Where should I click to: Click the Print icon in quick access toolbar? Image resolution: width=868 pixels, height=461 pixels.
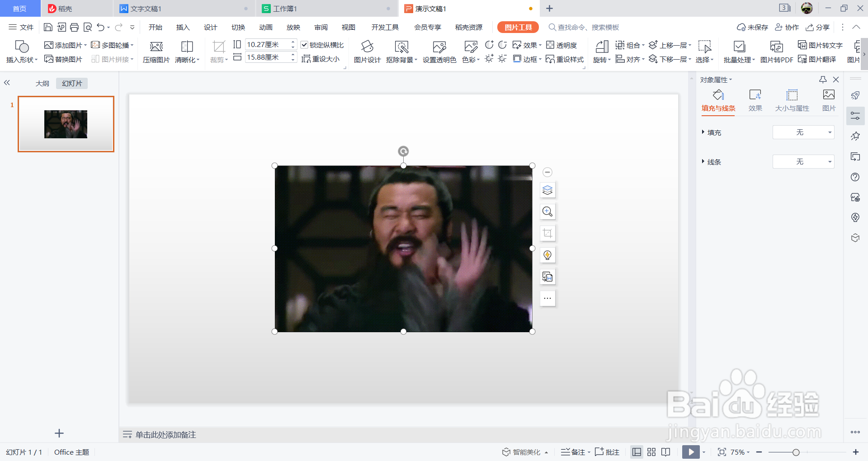pos(75,27)
